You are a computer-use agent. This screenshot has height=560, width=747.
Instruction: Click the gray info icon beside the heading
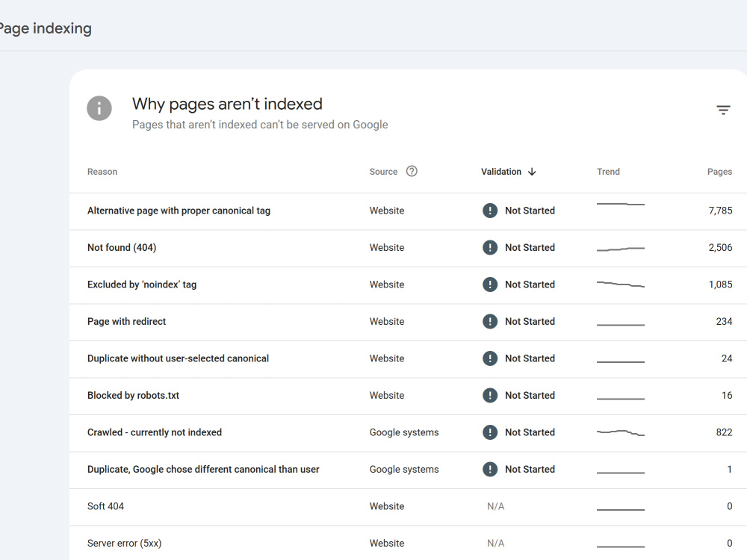(99, 108)
